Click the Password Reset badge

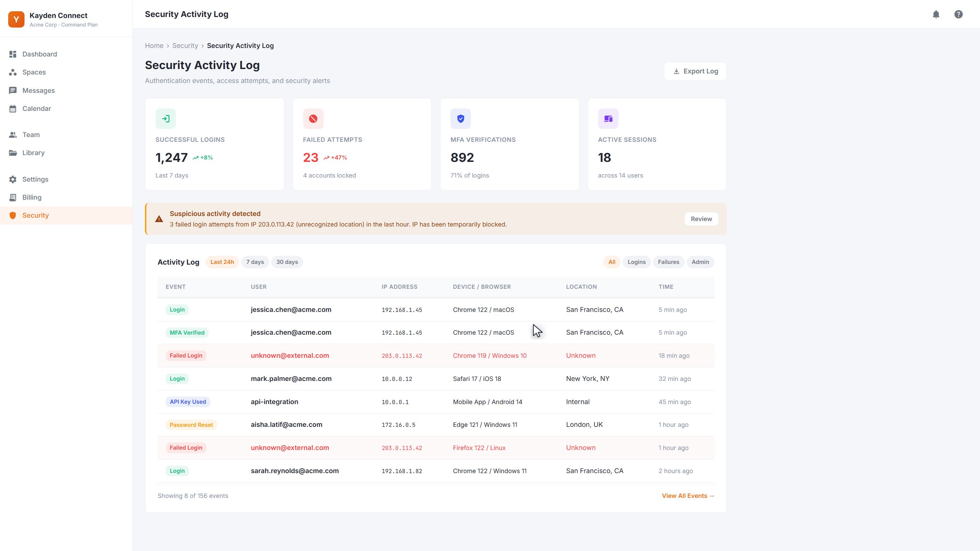[191, 425]
